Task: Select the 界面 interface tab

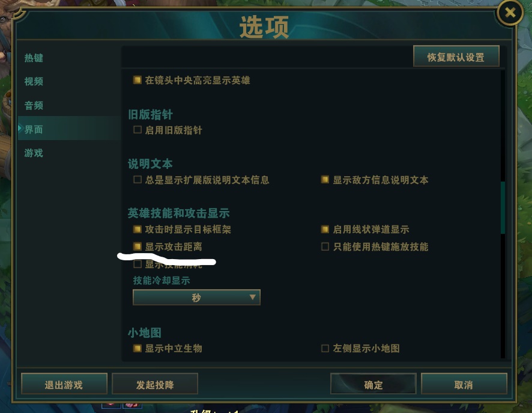Action: 34,129
